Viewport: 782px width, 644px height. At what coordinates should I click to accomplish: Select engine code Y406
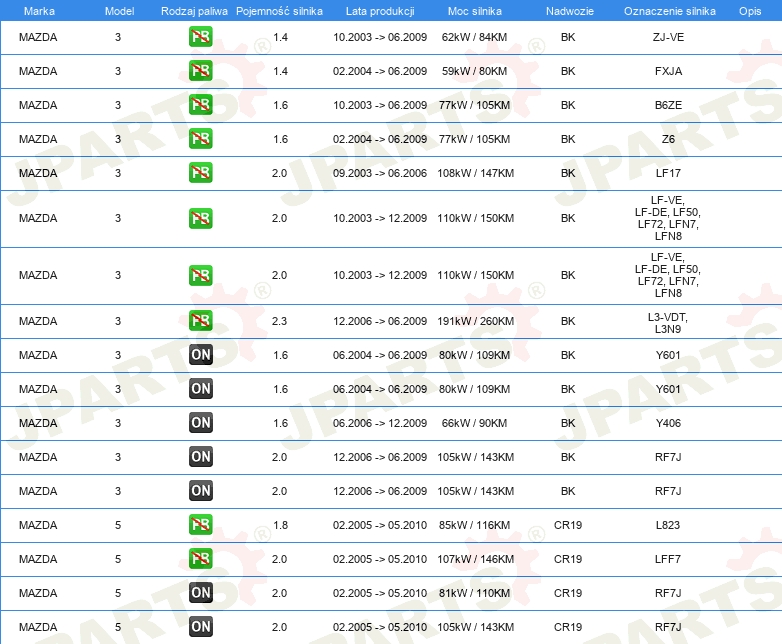[x=668, y=423]
